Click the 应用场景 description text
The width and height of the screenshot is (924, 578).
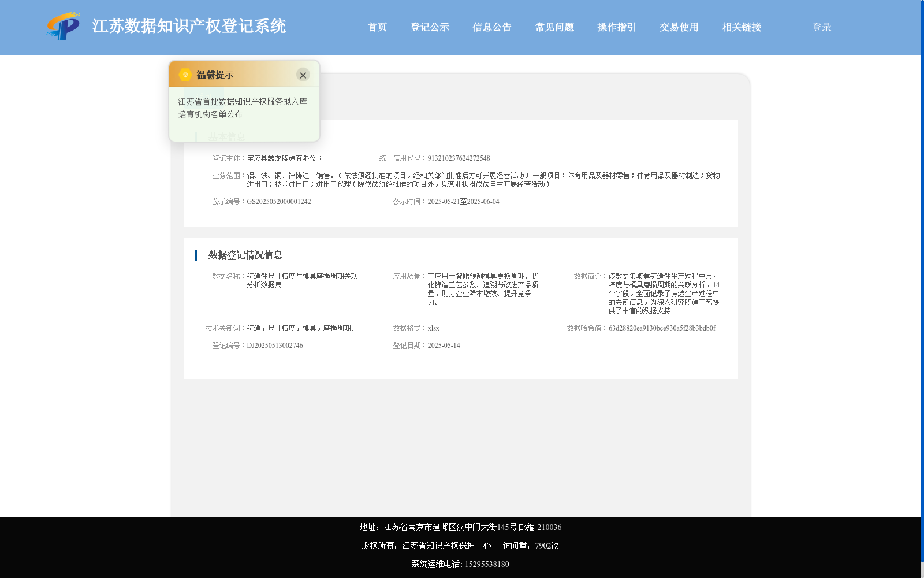click(483, 289)
